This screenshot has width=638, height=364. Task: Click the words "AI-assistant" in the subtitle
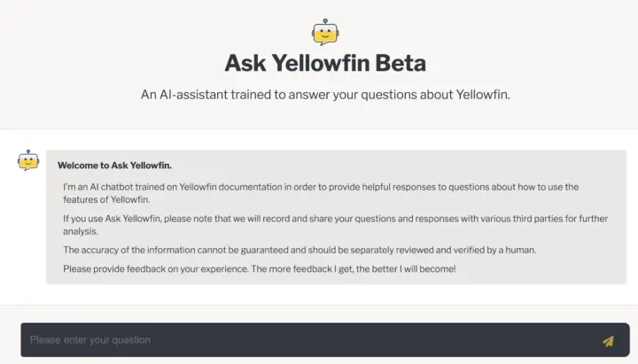194,94
